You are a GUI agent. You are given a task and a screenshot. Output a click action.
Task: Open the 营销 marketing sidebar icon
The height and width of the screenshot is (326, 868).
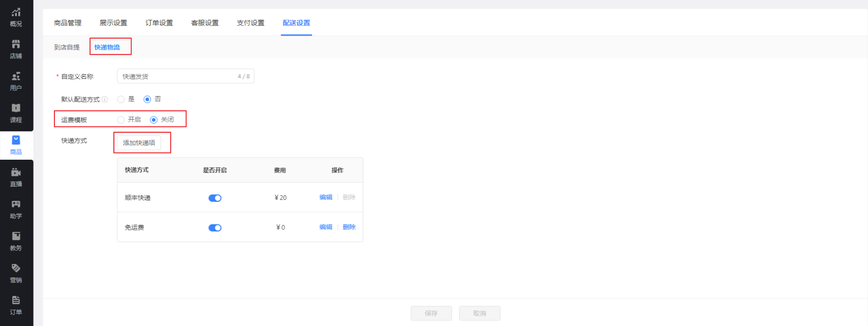click(16, 273)
